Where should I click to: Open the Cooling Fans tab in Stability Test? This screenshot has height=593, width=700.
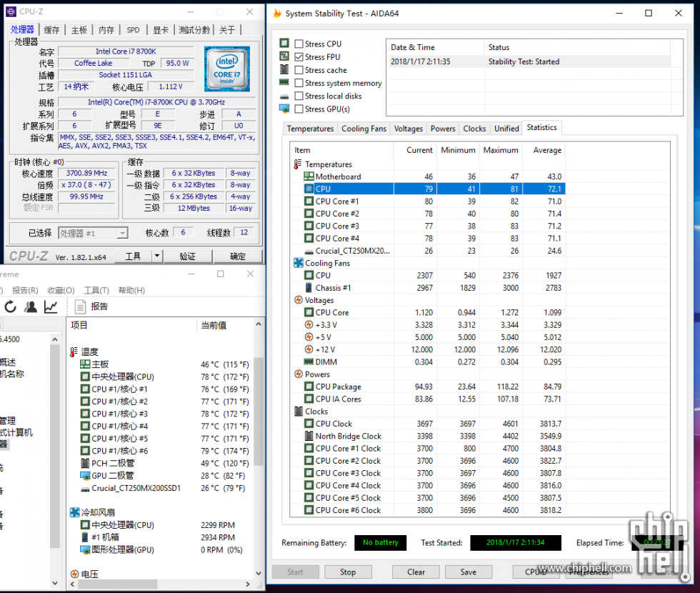[x=364, y=129]
